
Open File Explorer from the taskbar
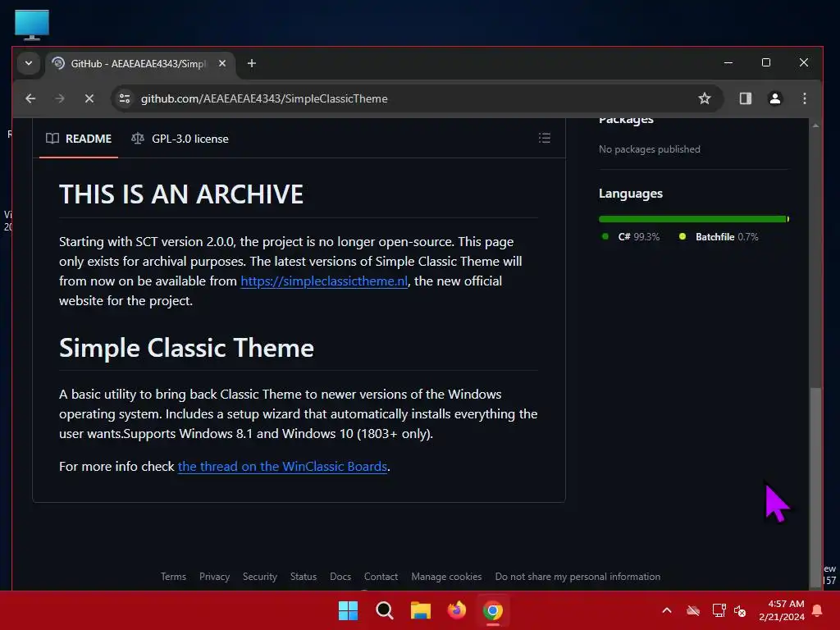(x=421, y=610)
